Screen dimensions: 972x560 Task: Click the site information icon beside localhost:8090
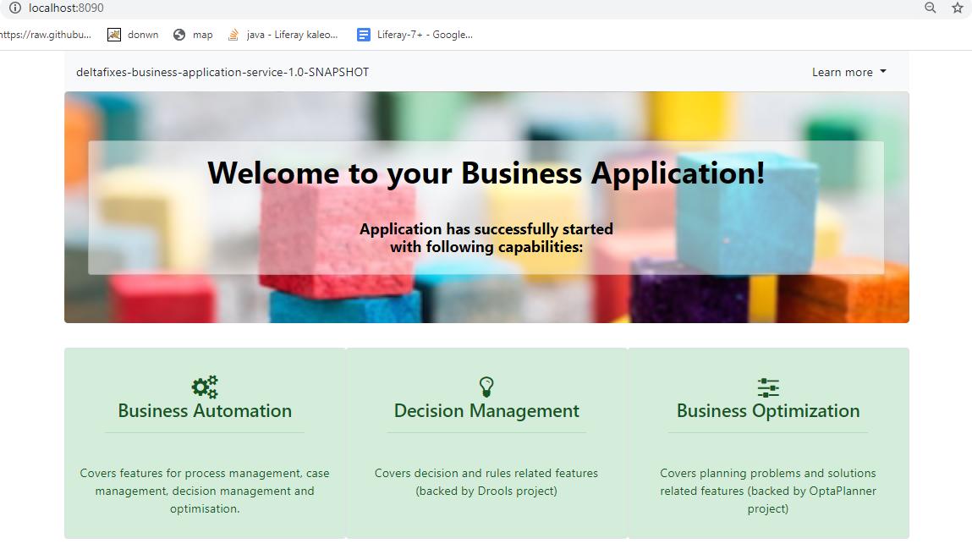tap(14, 8)
